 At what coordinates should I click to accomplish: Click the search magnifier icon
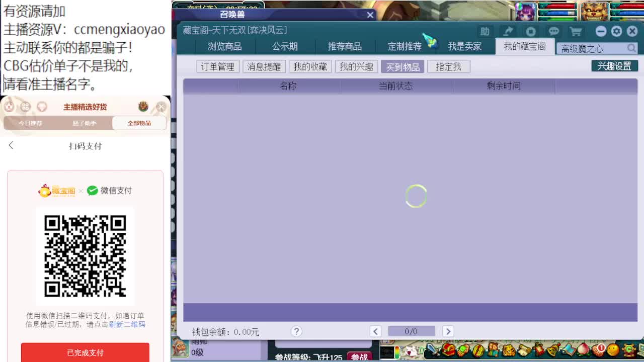(631, 48)
